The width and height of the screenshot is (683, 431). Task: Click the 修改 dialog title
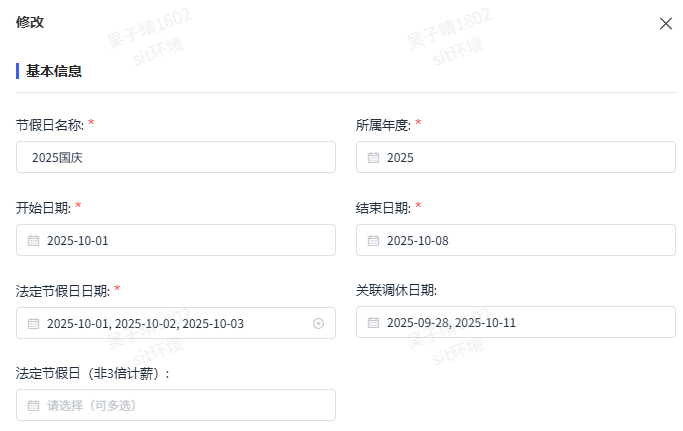point(30,22)
